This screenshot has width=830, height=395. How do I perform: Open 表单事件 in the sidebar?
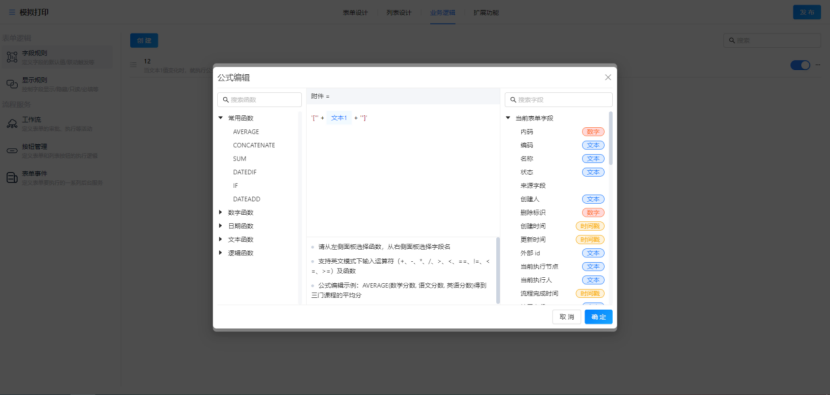click(x=57, y=177)
